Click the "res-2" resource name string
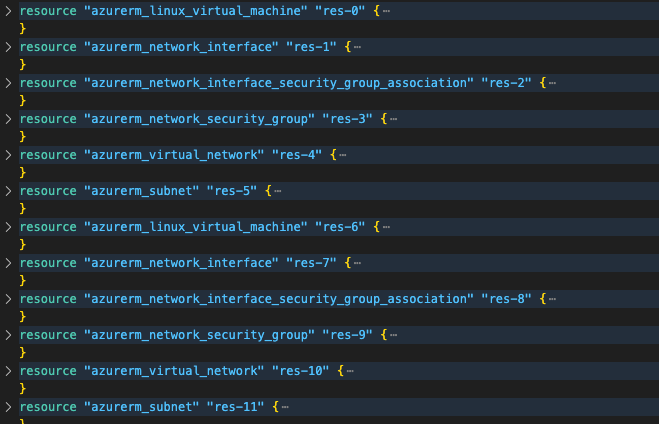Screen dimensions: 659x424 (x=506, y=83)
